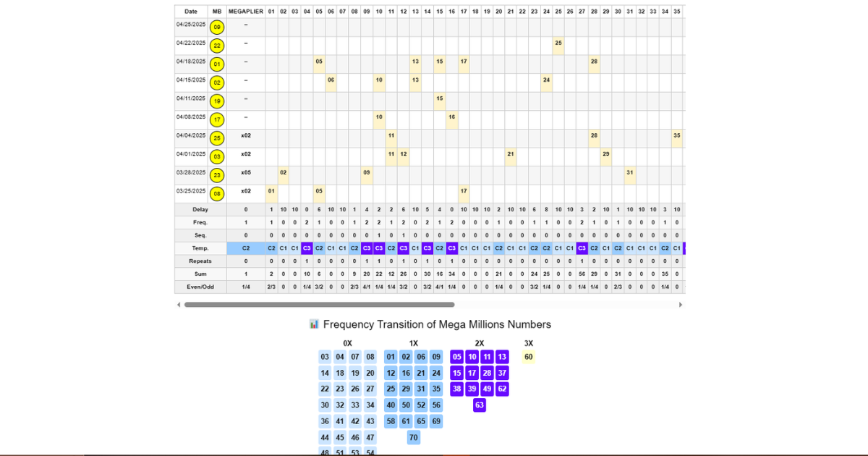
Task: Click the yellow Mega Ball 09 for 04/25/2025
Action: coord(217,28)
